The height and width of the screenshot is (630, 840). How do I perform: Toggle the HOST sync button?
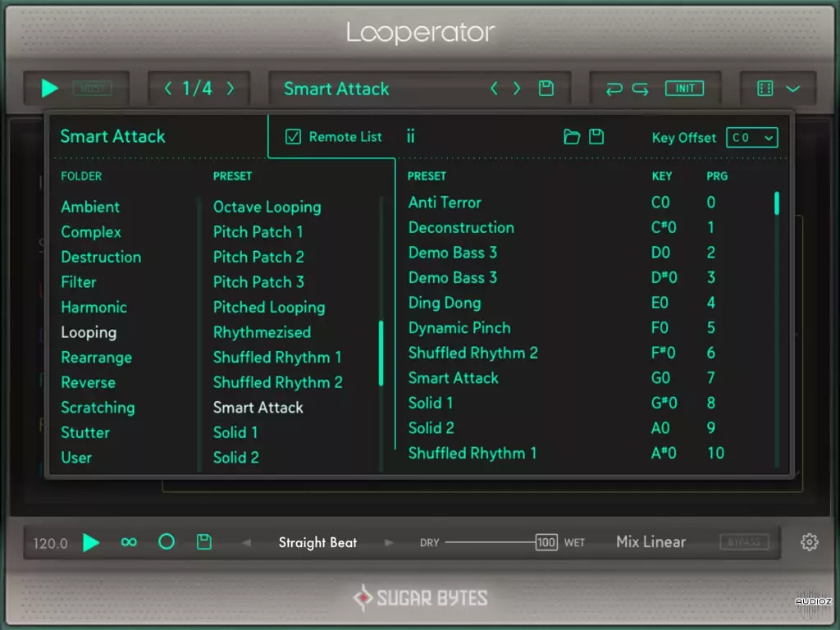click(92, 89)
